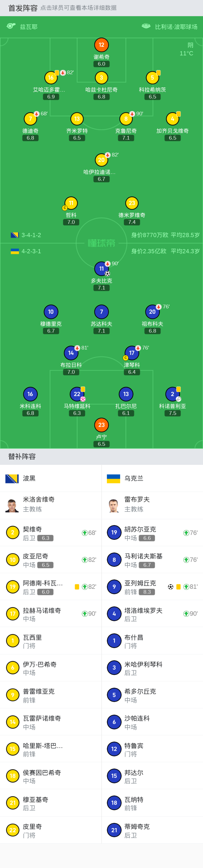This screenshot has width=203, height=868.
Task: Open 科诺普利亚 number 2 player stats
Action: pos(172,394)
